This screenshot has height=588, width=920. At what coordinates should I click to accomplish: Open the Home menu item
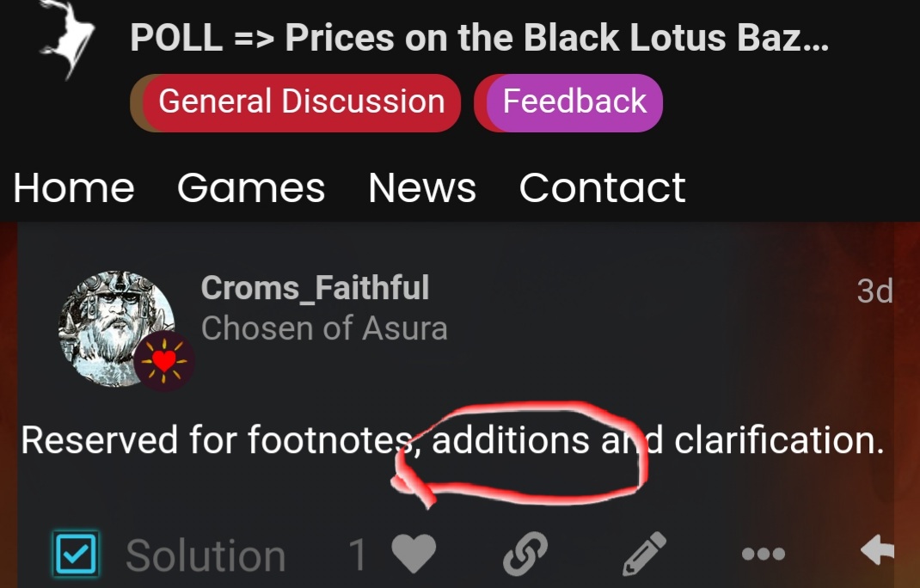coord(74,187)
